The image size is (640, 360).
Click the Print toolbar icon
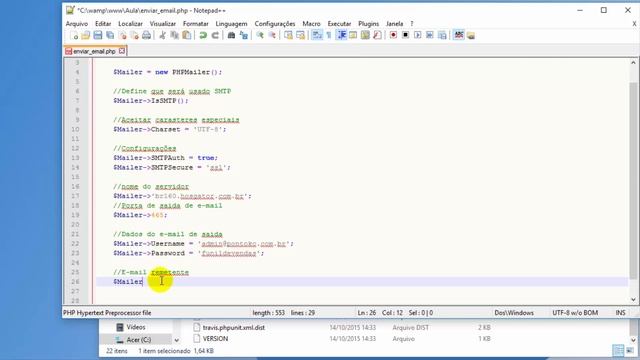tap(147, 36)
